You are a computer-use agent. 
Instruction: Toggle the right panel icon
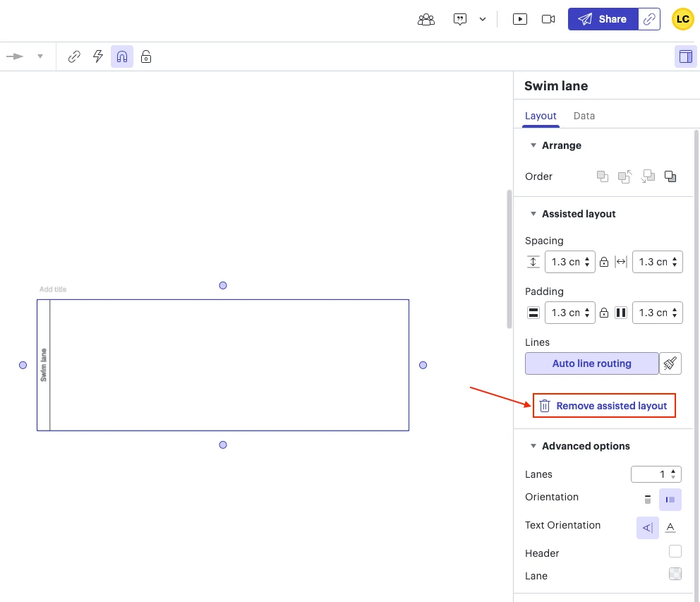(686, 56)
